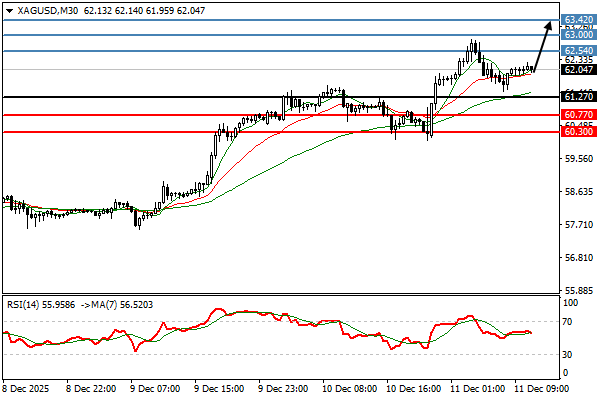Click the black upward forecast arrow
Screen dimensions: 600x400
click(543, 45)
